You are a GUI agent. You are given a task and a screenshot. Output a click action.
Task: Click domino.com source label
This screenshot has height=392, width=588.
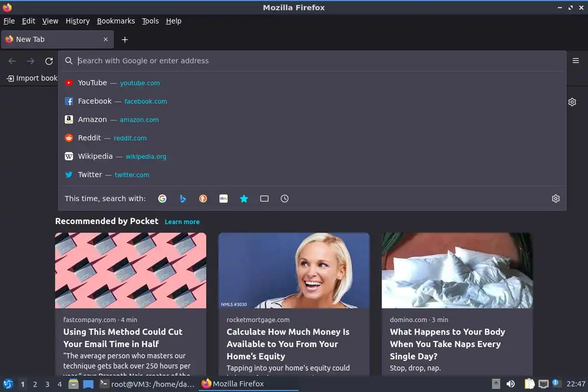(x=408, y=320)
